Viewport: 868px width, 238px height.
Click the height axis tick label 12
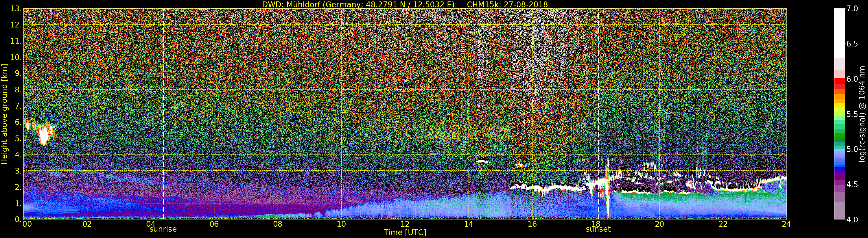tap(16, 25)
